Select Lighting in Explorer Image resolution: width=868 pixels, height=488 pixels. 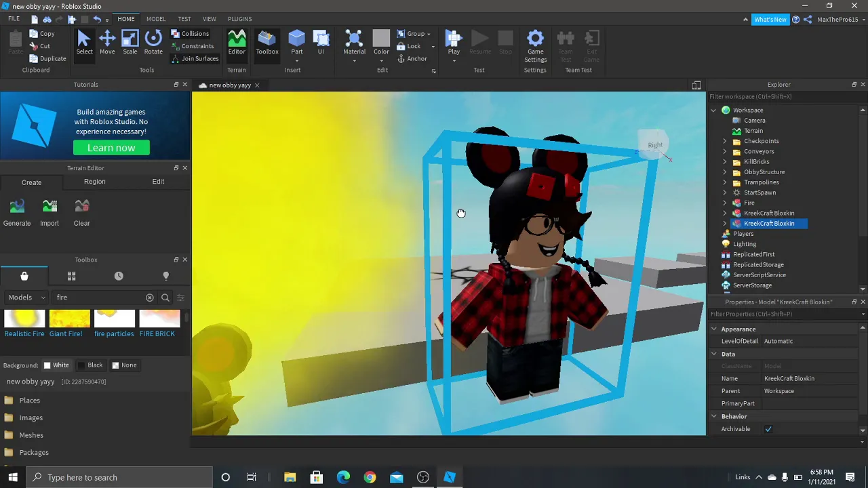(744, 244)
